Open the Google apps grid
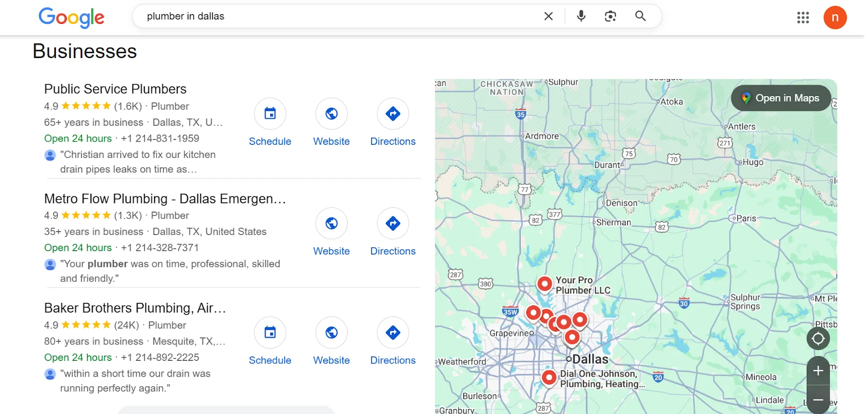 803,17
